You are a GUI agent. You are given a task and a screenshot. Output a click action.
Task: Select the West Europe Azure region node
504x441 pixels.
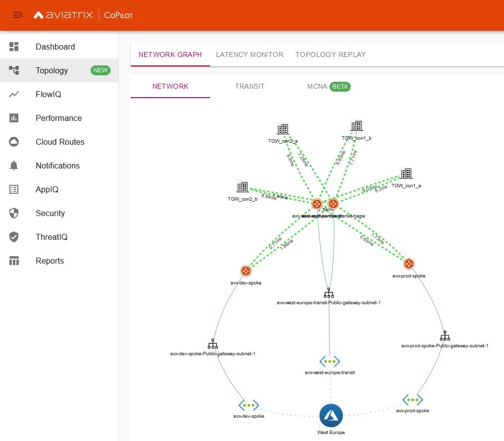tap(331, 416)
